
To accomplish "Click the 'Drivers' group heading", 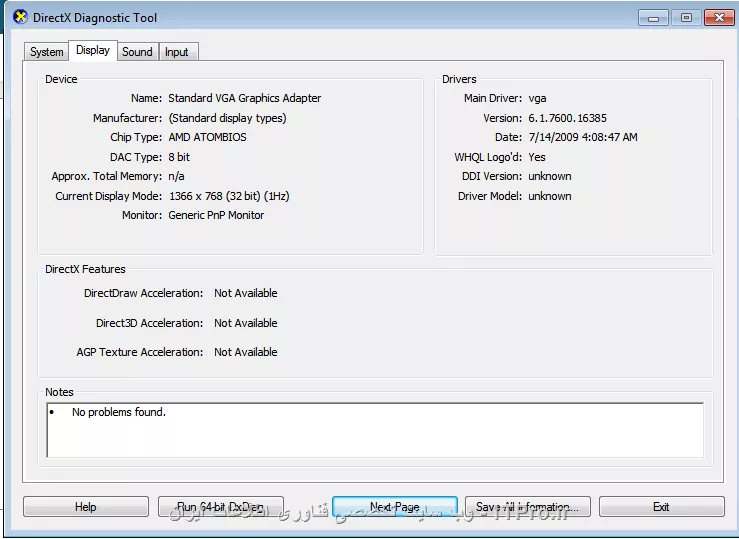I will [x=459, y=79].
